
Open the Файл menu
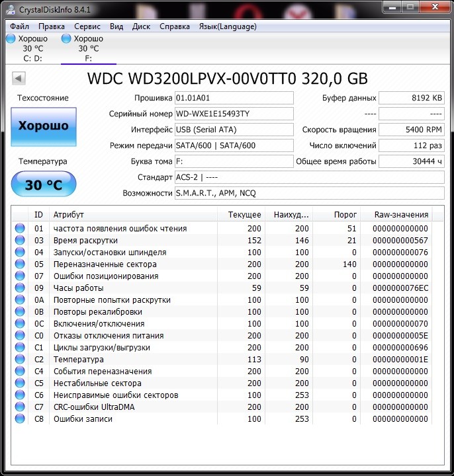pos(19,26)
